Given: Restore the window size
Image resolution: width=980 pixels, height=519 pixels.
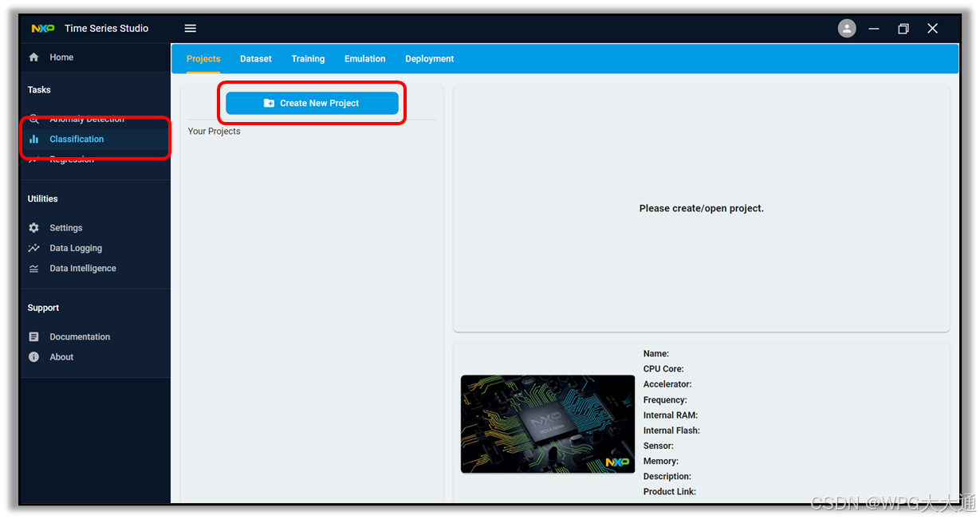Looking at the screenshot, I should (x=903, y=29).
